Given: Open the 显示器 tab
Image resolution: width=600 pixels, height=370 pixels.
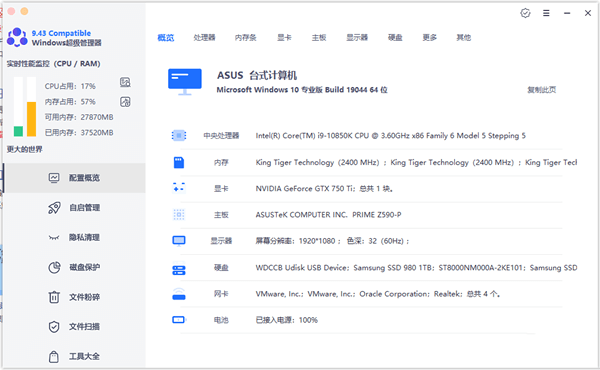Looking at the screenshot, I should click(x=357, y=37).
